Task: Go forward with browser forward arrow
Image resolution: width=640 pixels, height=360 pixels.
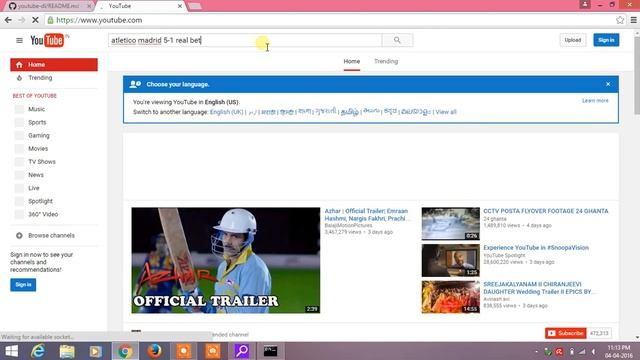Action: pos(22,20)
